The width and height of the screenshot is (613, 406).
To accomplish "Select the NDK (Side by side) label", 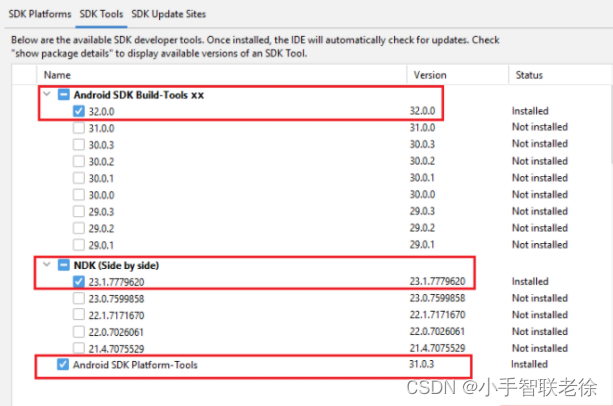I will click(x=116, y=265).
